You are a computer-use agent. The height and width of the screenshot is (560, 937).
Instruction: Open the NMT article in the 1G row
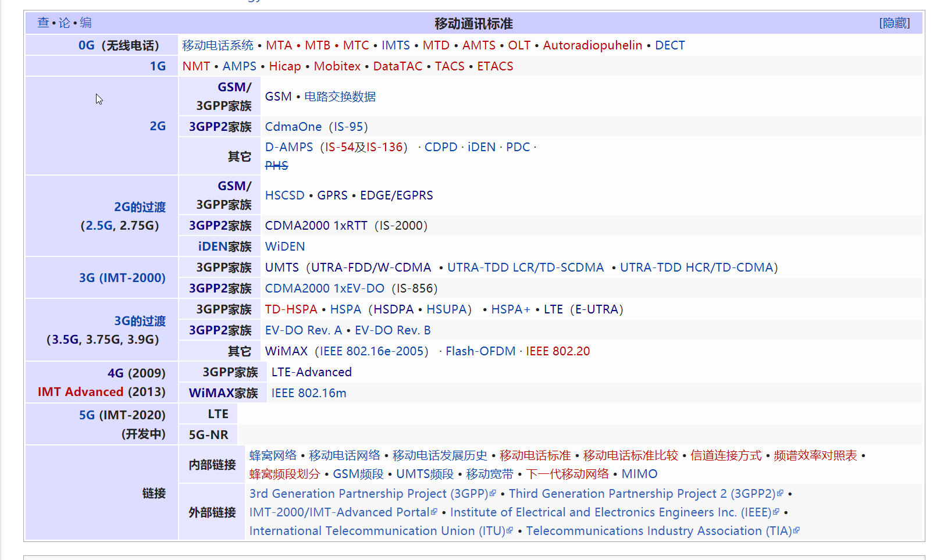[x=196, y=66]
